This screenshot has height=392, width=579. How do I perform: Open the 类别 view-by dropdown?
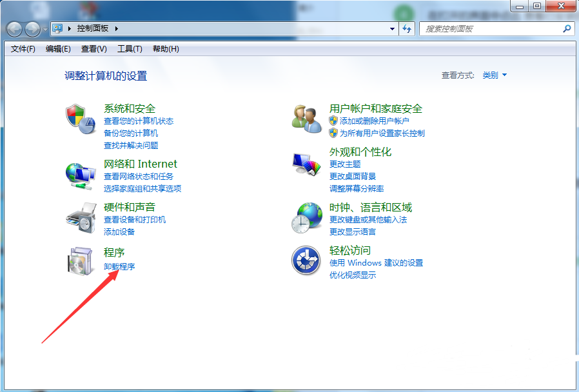click(495, 75)
